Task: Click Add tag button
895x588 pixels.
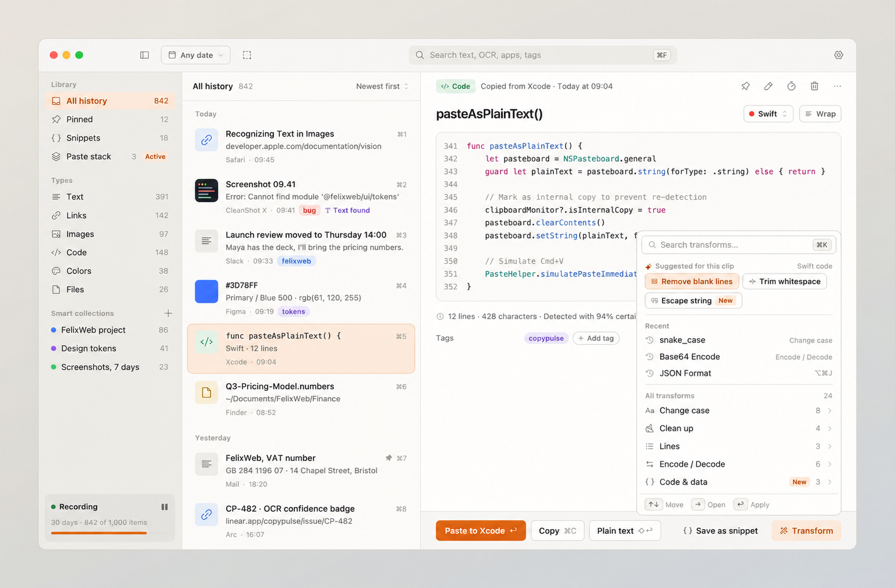Action: pyautogui.click(x=596, y=338)
